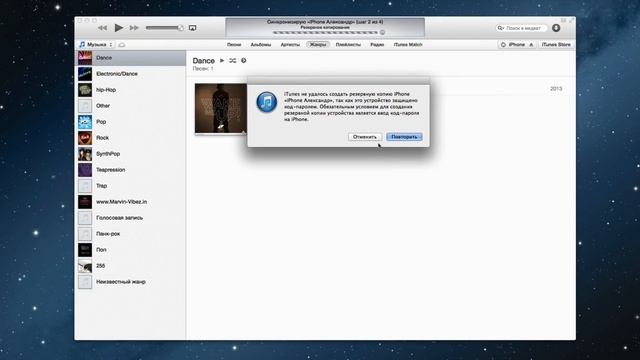Select the Pop genre
The width and height of the screenshot is (640, 360).
131,122
